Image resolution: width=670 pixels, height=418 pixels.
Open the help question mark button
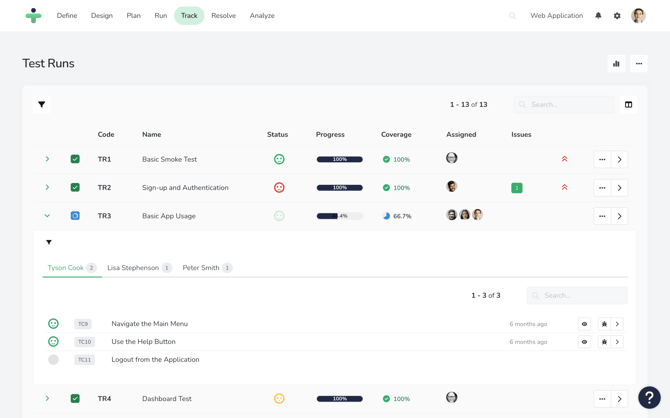point(649,397)
